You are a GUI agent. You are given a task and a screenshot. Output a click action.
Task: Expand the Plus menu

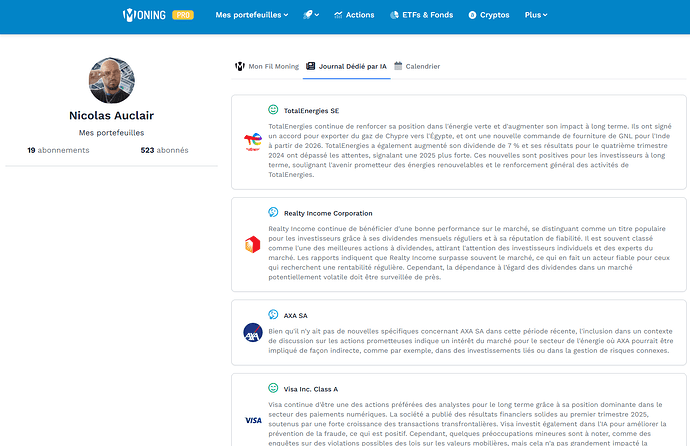pos(536,15)
